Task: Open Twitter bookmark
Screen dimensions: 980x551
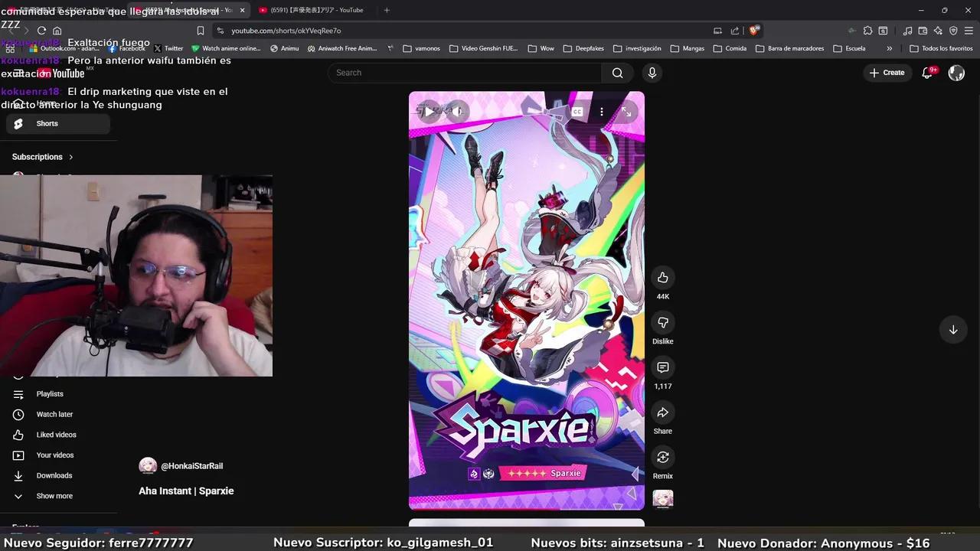Action: pyautogui.click(x=168, y=48)
